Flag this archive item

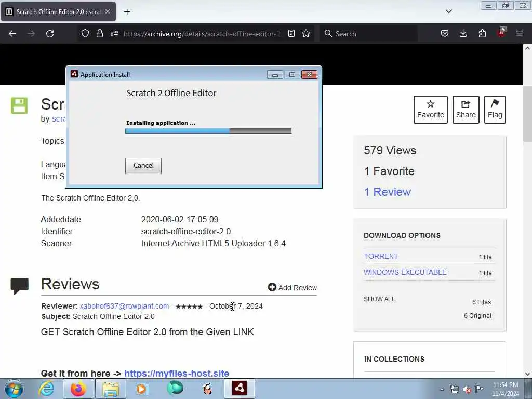click(x=495, y=110)
